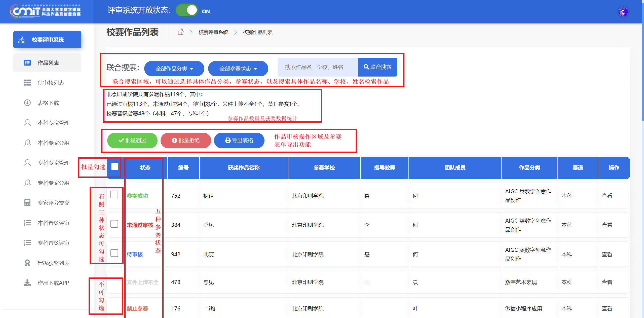Click the 禁止参赛 status text
Image resolution: width=644 pixels, height=318 pixels.
pos(137,308)
